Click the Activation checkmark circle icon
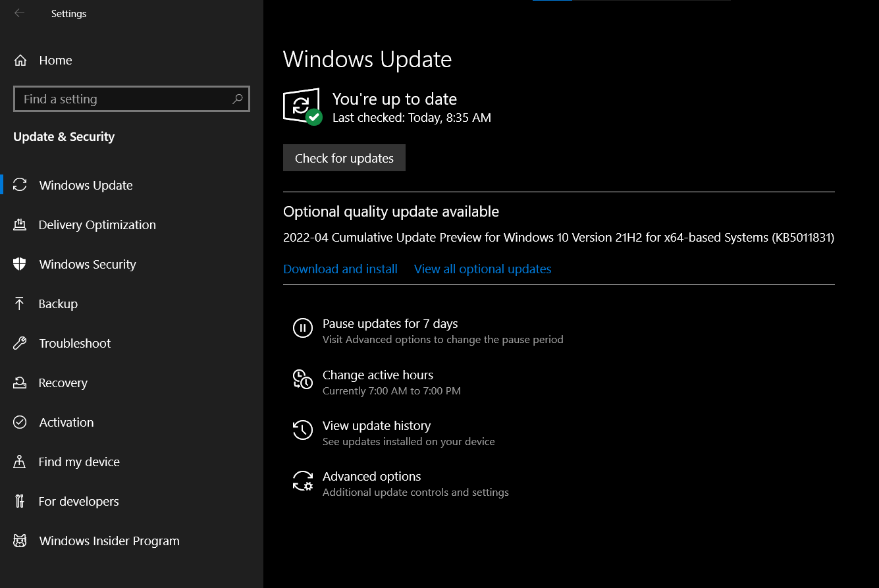Image resolution: width=879 pixels, height=588 pixels. click(x=20, y=422)
